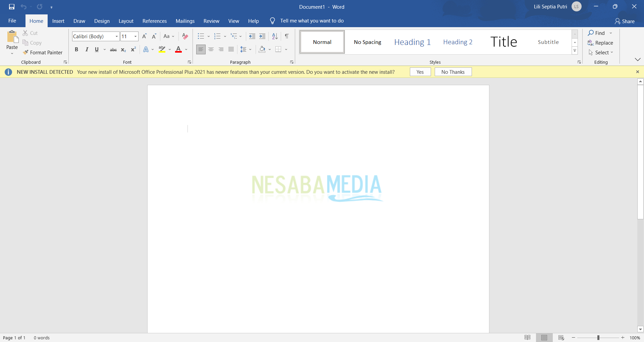The height and width of the screenshot is (342, 644).
Task: Clear all formatting with the eraser icon
Action: tap(185, 36)
